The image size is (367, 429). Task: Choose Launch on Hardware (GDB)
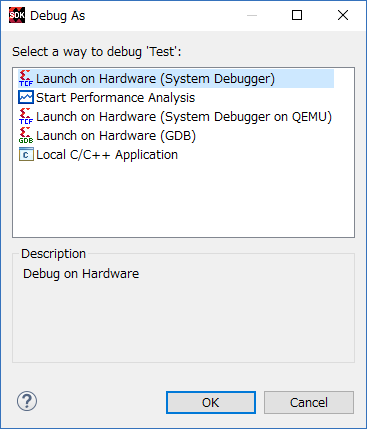click(116, 136)
